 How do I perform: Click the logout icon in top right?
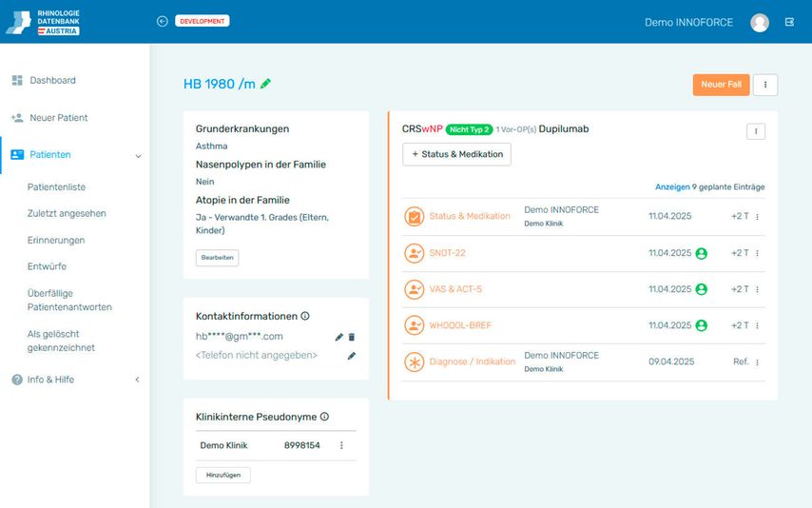click(x=789, y=22)
